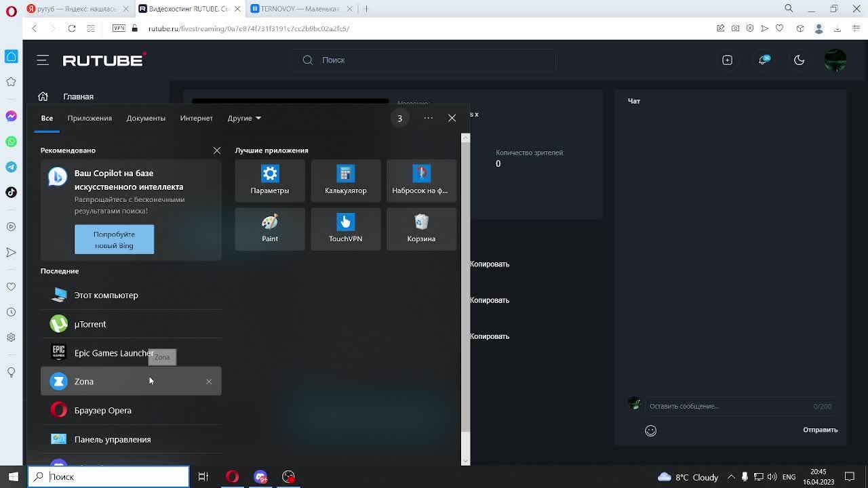Viewport: 868px width, 488px height.
Task: Switch to Интернет search tab
Action: click(196, 118)
